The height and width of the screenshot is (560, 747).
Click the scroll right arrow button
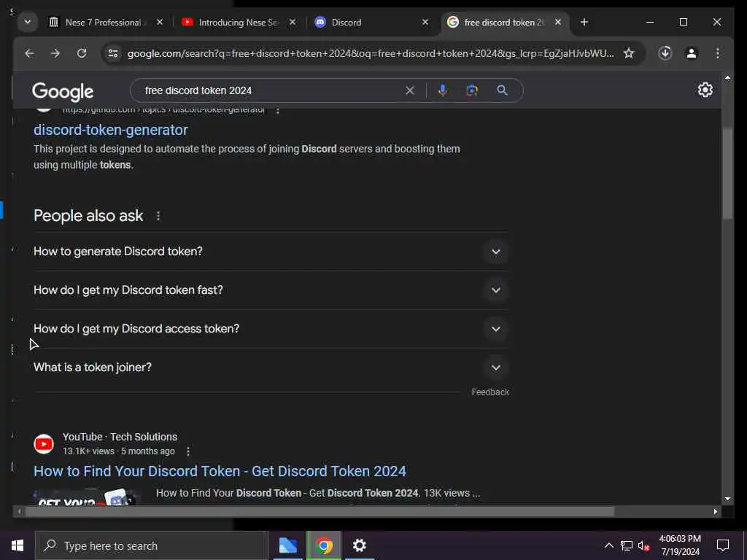click(x=715, y=512)
